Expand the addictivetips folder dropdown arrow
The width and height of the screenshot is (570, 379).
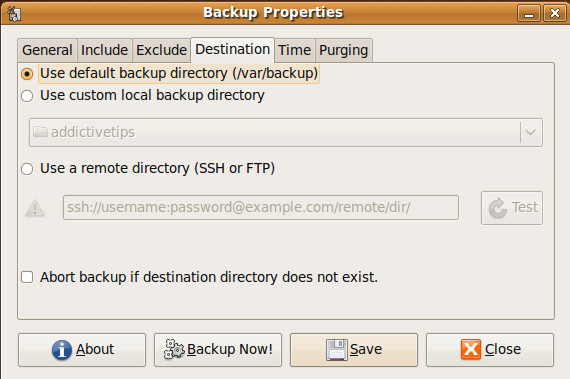pos(530,132)
